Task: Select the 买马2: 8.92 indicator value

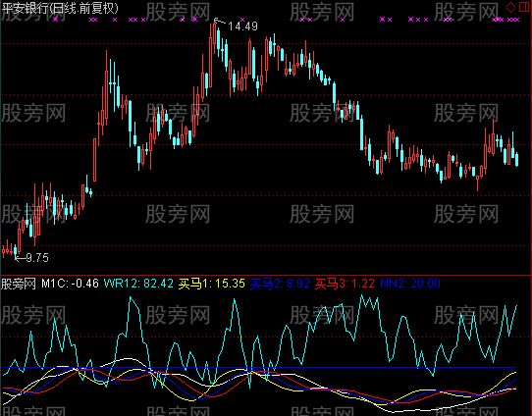Action: (x=280, y=284)
